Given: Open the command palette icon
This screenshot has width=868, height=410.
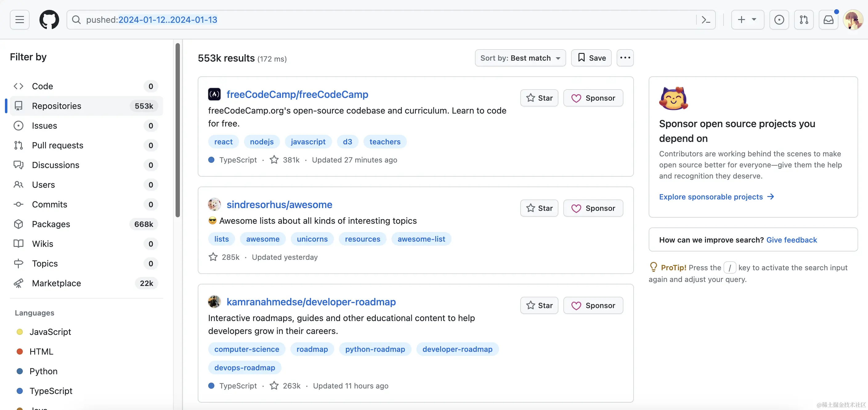Looking at the screenshot, I should point(706,19).
